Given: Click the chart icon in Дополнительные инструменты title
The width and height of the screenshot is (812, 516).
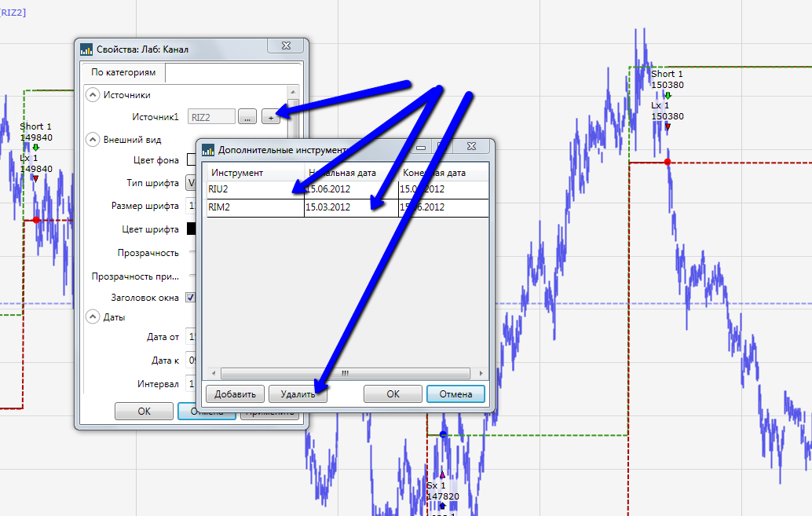Looking at the screenshot, I should click(208, 150).
